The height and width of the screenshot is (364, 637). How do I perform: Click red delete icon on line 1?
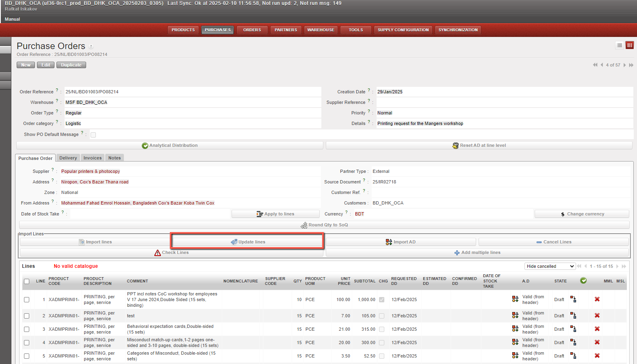(x=597, y=299)
